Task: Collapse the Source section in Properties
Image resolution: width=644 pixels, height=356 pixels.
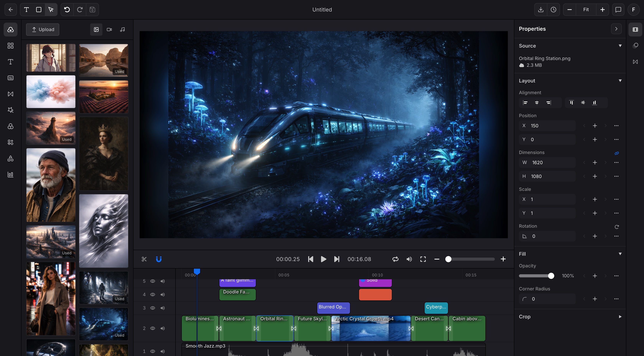Action: [620, 45]
